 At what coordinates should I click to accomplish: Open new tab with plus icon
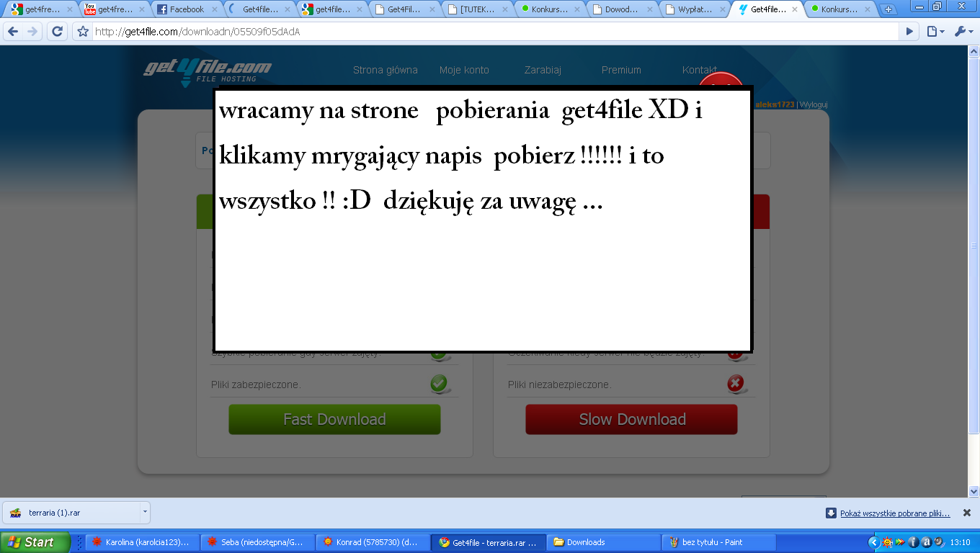888,9
